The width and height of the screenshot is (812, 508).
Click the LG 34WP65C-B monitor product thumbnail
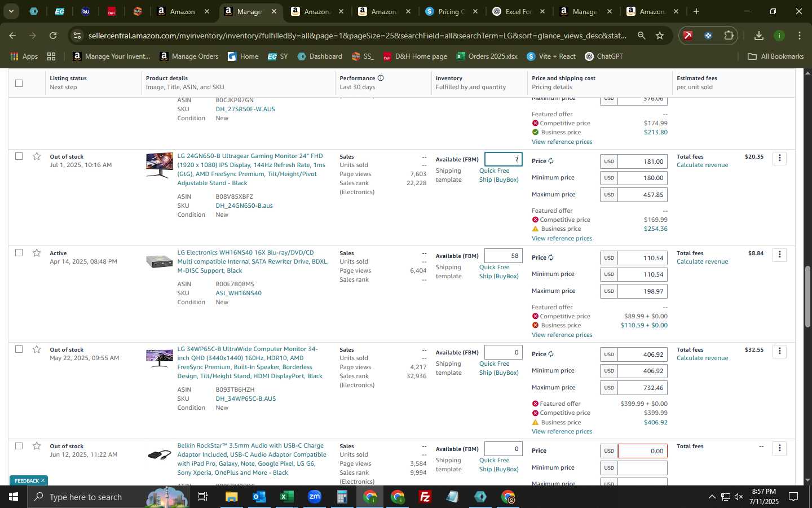tap(159, 359)
